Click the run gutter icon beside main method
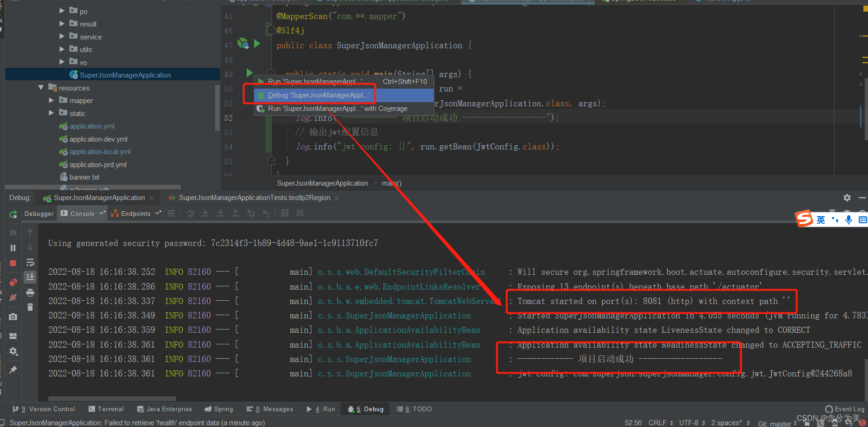The height and width of the screenshot is (427, 868). point(250,73)
